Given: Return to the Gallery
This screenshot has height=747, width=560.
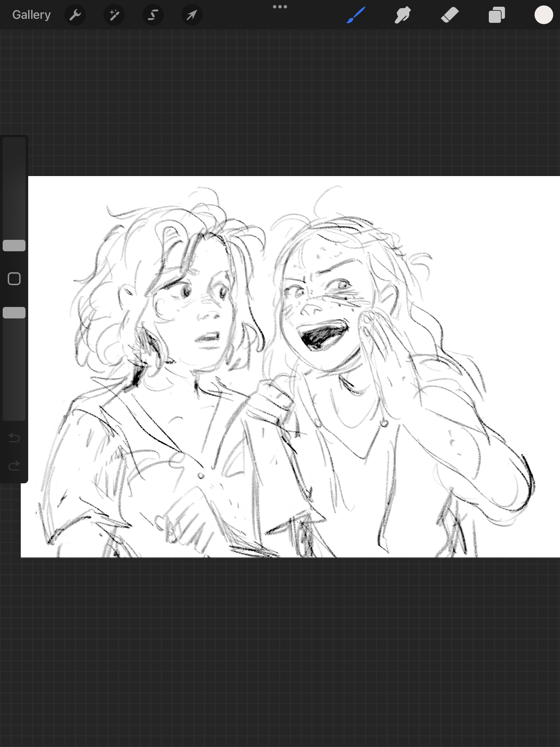Looking at the screenshot, I should pos(32,15).
